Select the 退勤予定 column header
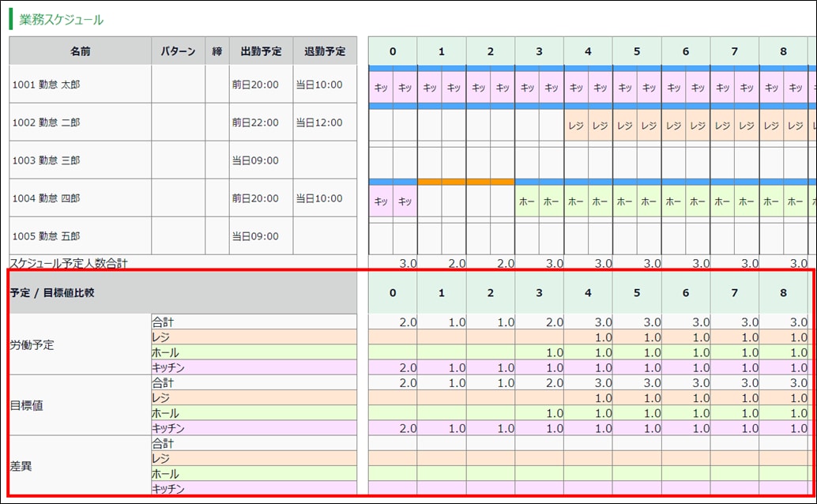The height and width of the screenshot is (504, 817). [x=324, y=51]
